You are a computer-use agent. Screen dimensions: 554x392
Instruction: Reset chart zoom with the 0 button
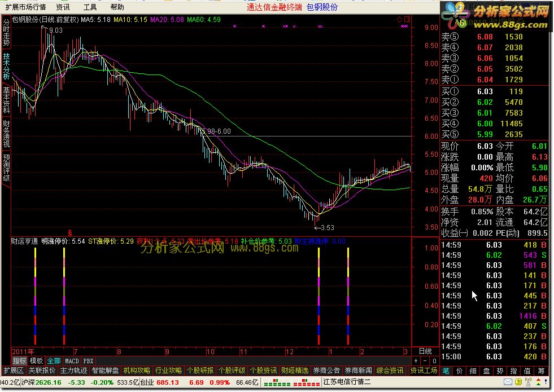pos(434,361)
